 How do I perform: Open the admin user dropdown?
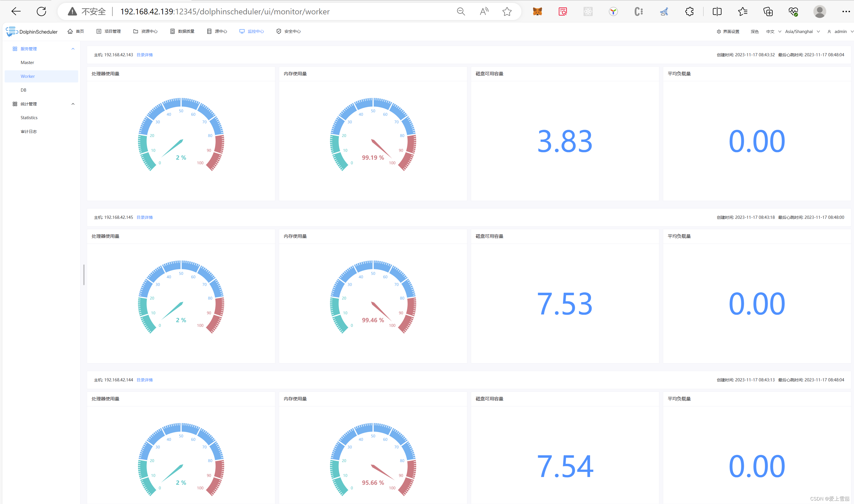tap(840, 32)
